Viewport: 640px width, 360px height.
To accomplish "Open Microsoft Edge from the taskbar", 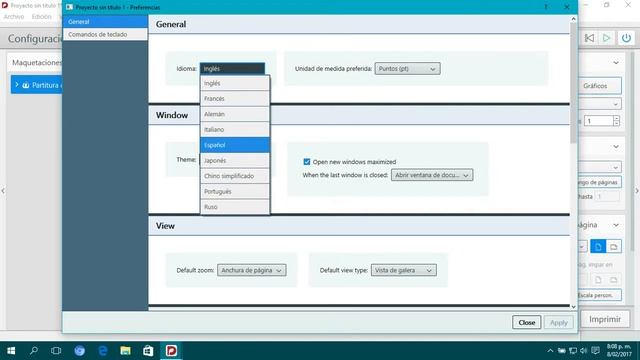I will coord(102,351).
